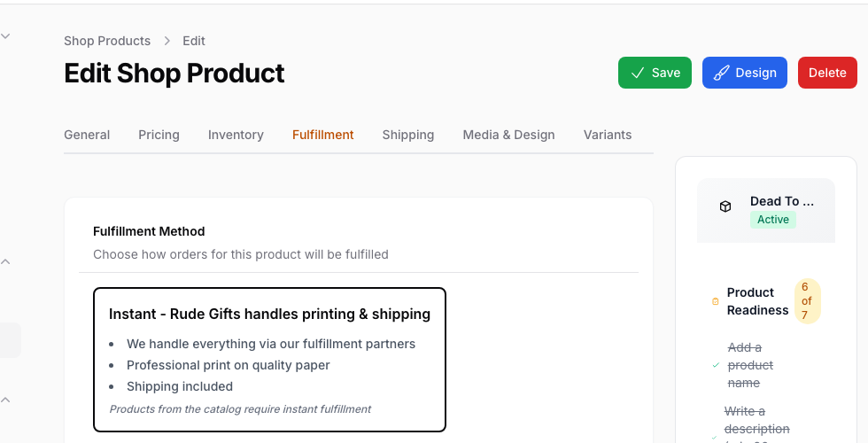
Task: Go to the Inventory tab
Action: pyautogui.click(x=236, y=135)
